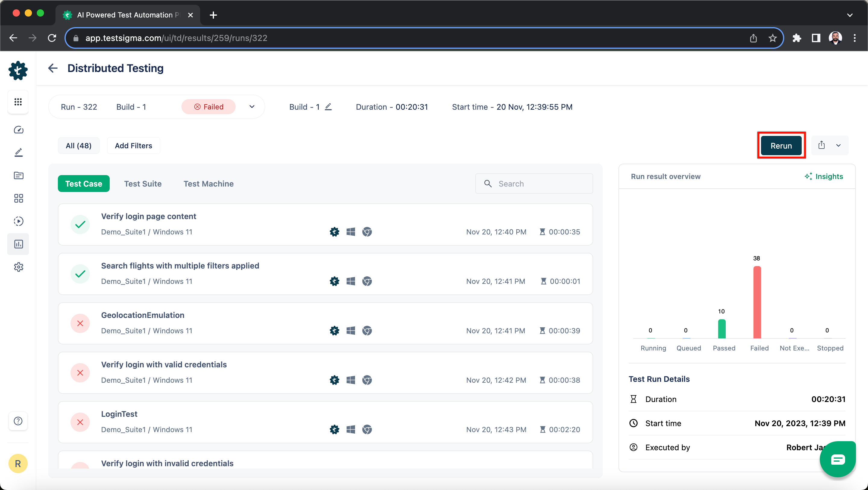Click the 'Not Exe...' chart label
868x490 pixels.
[x=794, y=348]
